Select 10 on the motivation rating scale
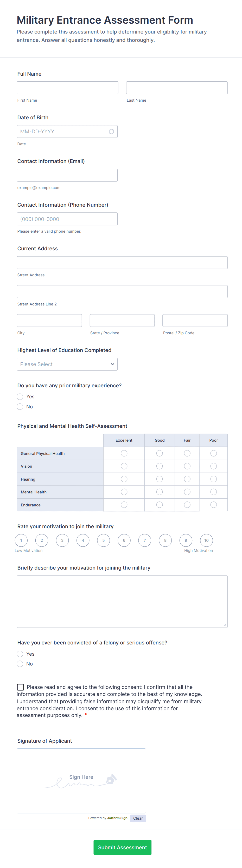This screenshot has height=868, width=242. pyautogui.click(x=206, y=540)
